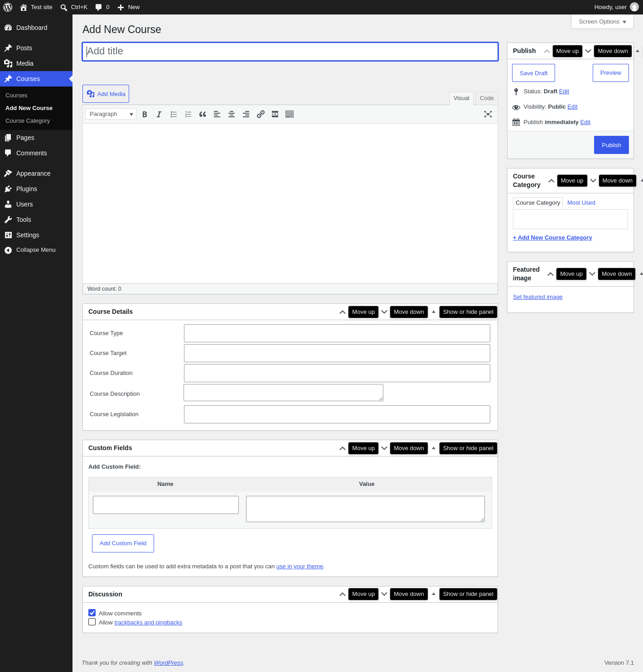Toggle italic formatting in the editor
Image resolution: width=643 pixels, height=672 pixels.
pyautogui.click(x=159, y=115)
